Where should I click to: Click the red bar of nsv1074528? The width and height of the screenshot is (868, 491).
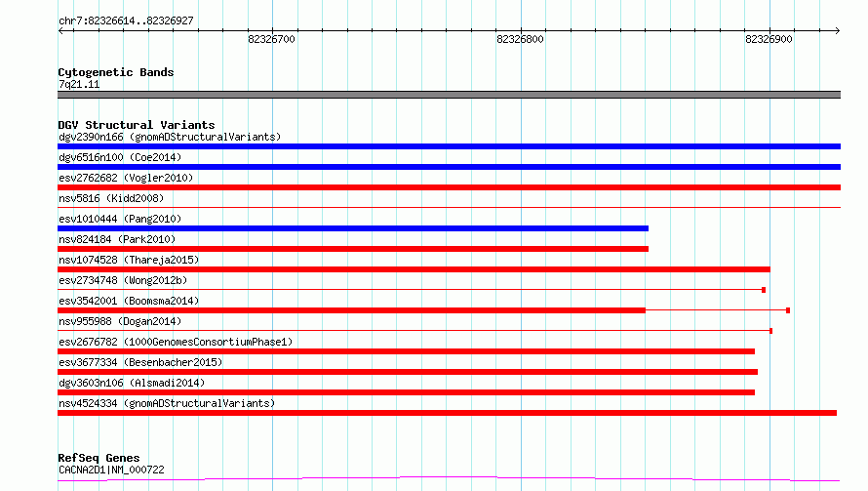point(414,269)
